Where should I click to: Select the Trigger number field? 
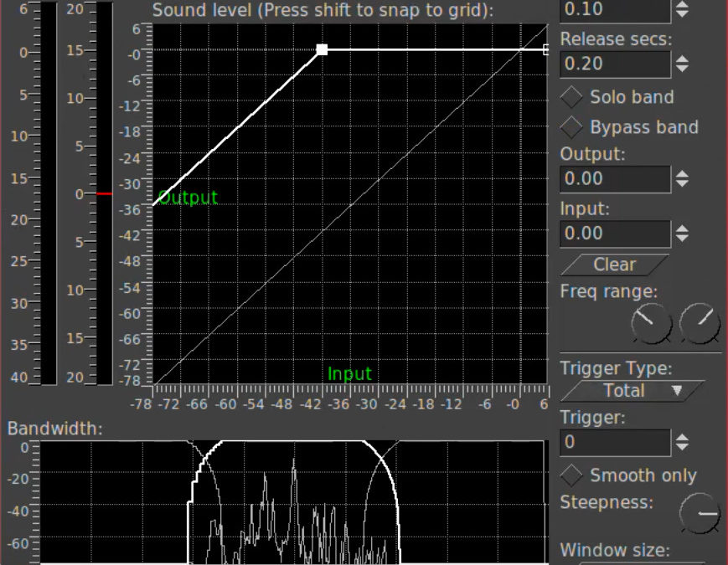tap(615, 442)
